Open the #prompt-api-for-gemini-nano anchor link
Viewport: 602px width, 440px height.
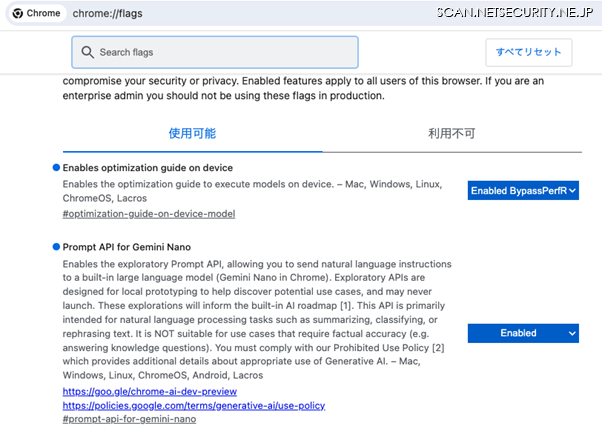coord(129,419)
